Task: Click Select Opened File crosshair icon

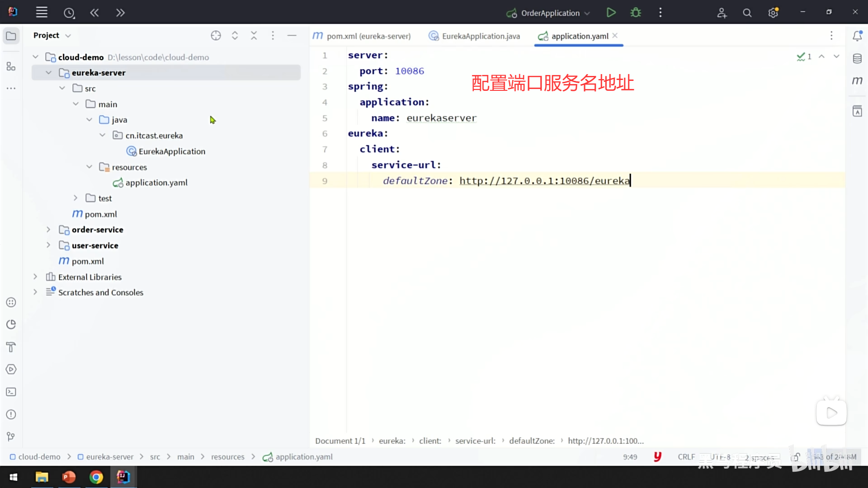Action: 216,36
